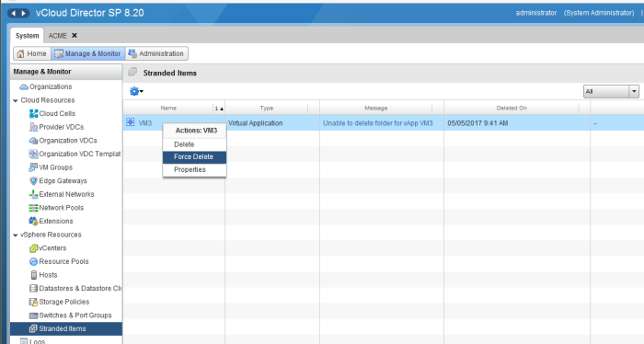Collapse the vSphere Resources group
The width and height of the screenshot is (644, 344).
click(x=16, y=235)
